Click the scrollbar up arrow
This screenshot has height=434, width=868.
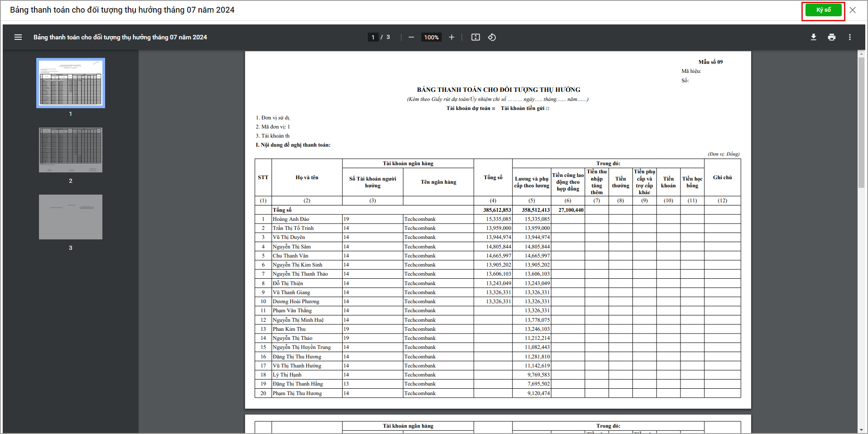861,53
